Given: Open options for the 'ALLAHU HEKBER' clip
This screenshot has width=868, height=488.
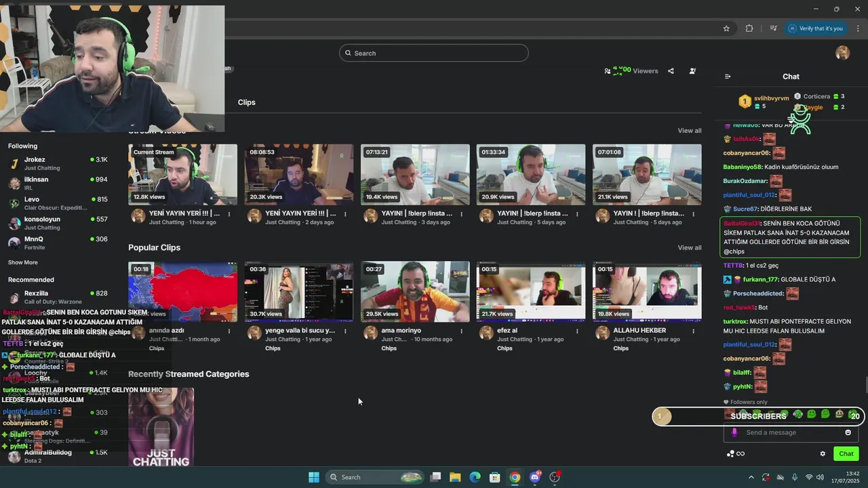Looking at the screenshot, I should click(693, 331).
